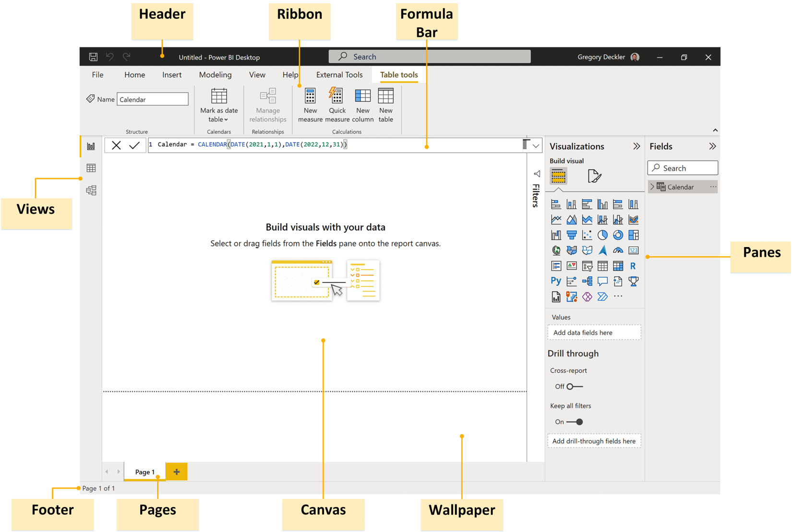
Task: Select the pie chart visual
Action: [x=602, y=235]
